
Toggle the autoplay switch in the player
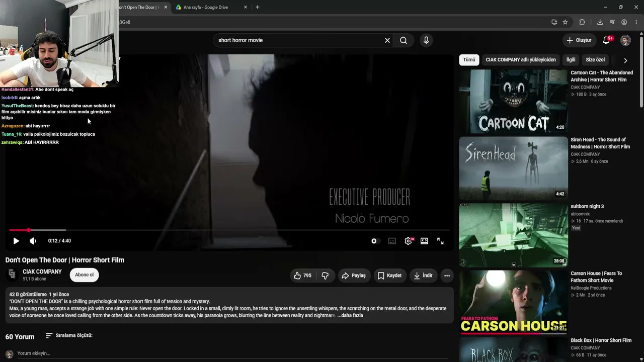tap(375, 241)
